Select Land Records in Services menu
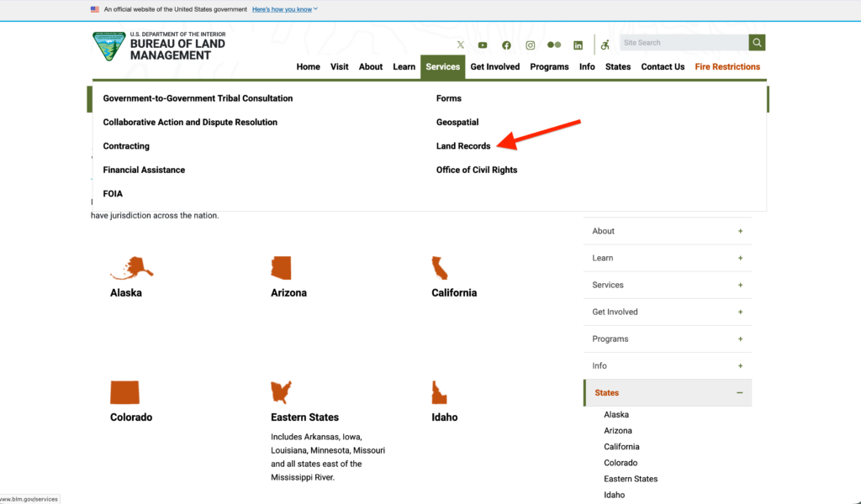The width and height of the screenshot is (861, 504). tap(463, 146)
